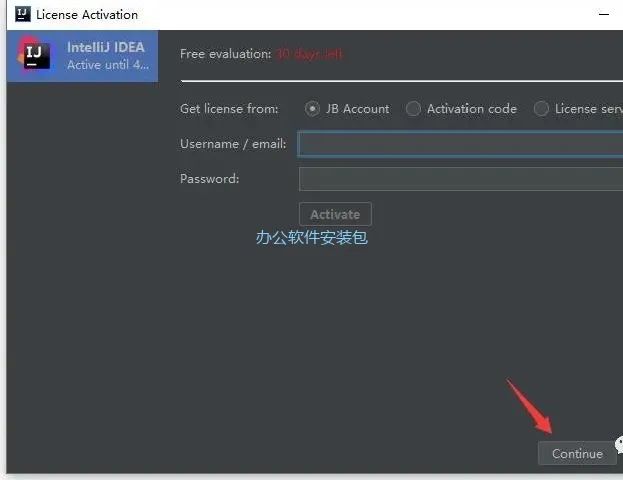This screenshot has height=480, width=623.
Task: Click the IJ icon in the title bar
Action: tap(23, 14)
